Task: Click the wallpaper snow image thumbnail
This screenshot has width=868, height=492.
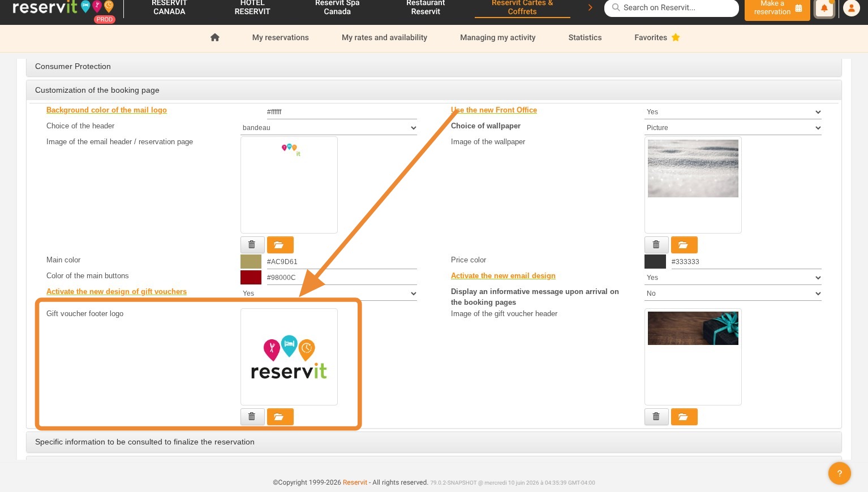Action: coord(693,169)
